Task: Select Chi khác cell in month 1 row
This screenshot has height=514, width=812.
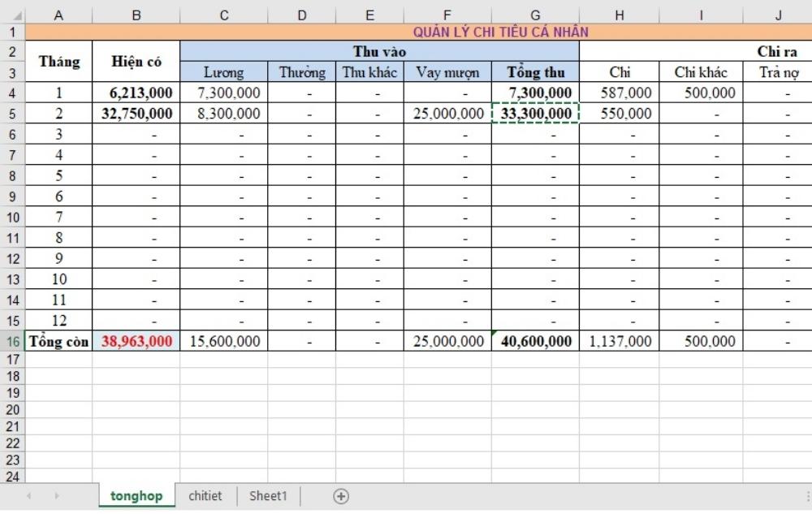Action: coord(702,93)
